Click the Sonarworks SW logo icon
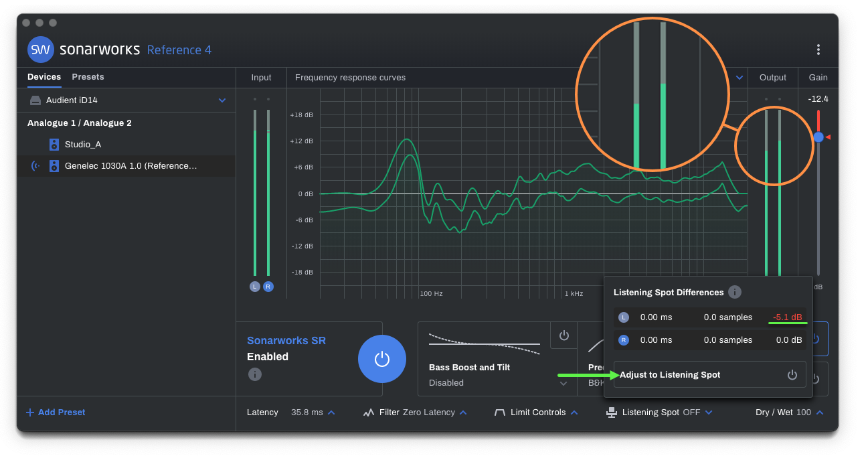The width and height of the screenshot is (868, 456). click(41, 50)
